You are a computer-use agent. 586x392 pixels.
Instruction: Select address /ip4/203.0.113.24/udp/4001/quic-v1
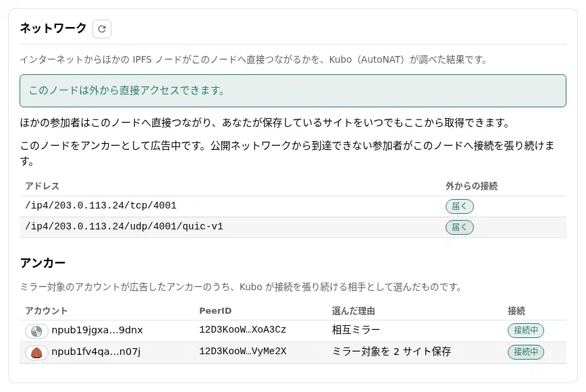pos(124,226)
